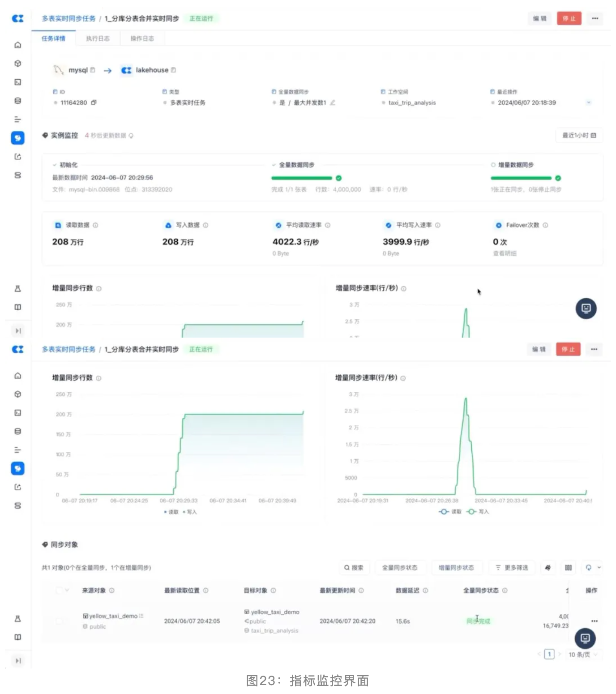Viewport: 616px width, 694px height.
Task: Click the clear-filters brush icon in table toolbar
Action: tap(548, 568)
